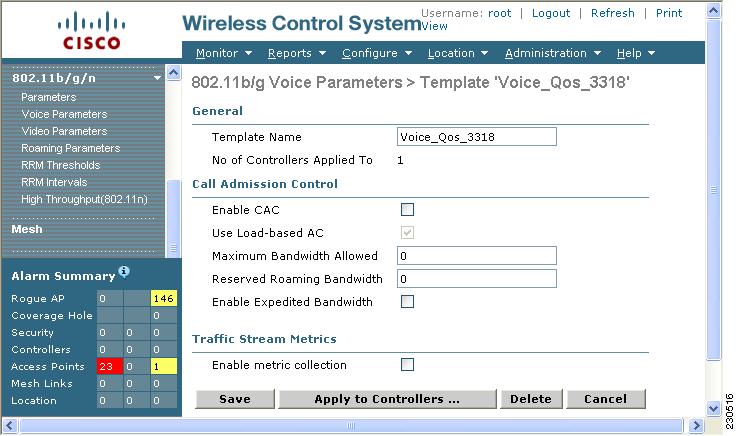The height and width of the screenshot is (436, 736).
Task: Click the Coverage Hole alarm label
Action: pos(52,315)
